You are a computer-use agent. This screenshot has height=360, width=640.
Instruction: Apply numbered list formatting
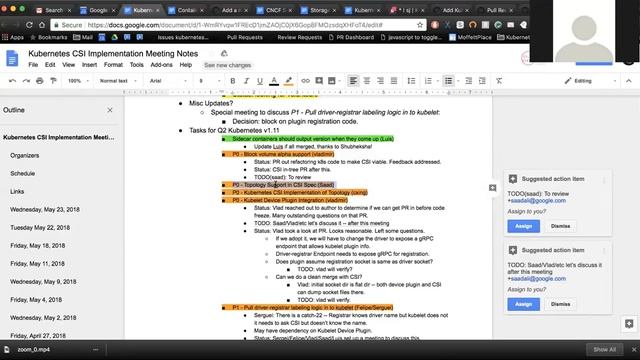point(428,81)
